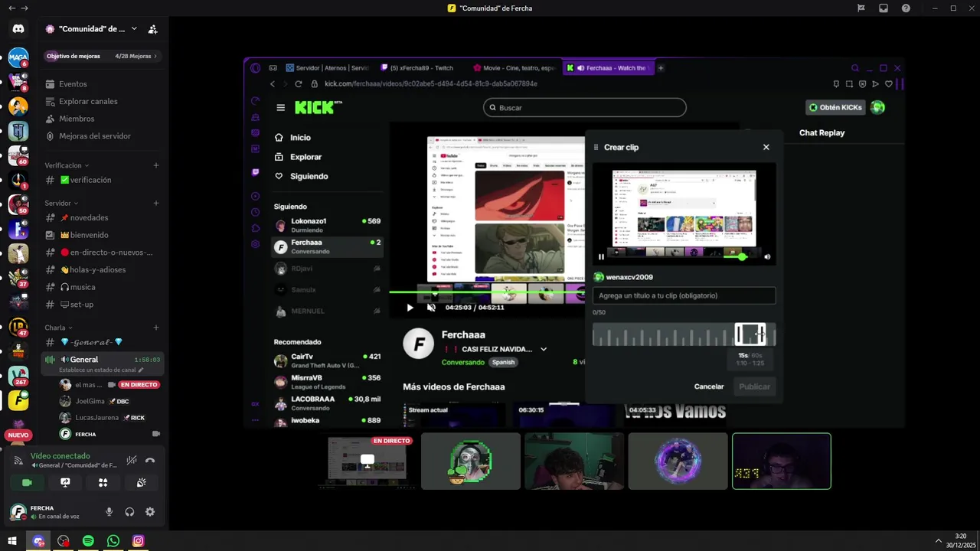Screen dimensions: 980x551
Task: Open the novedades channel
Action: coord(102,218)
